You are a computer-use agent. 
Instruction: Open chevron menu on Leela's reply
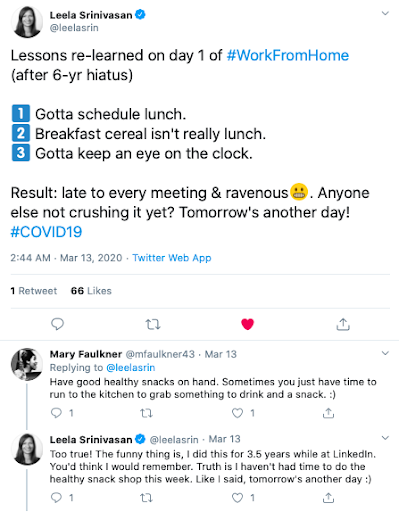pos(385,438)
